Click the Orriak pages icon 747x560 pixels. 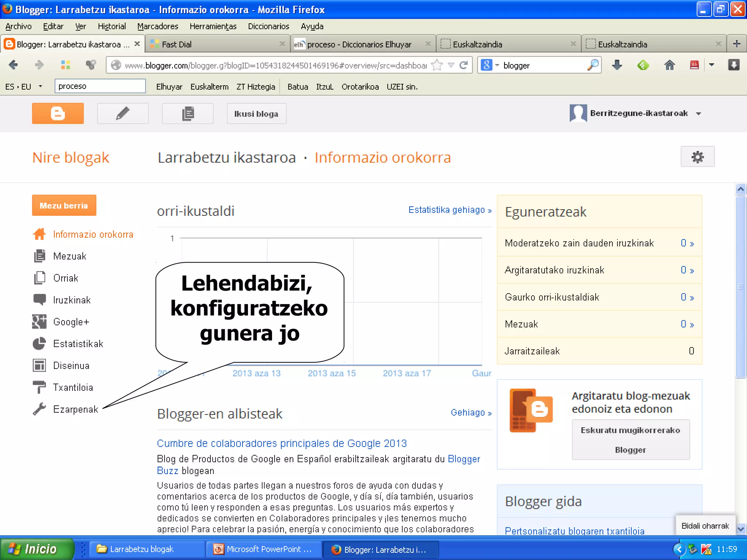39,278
